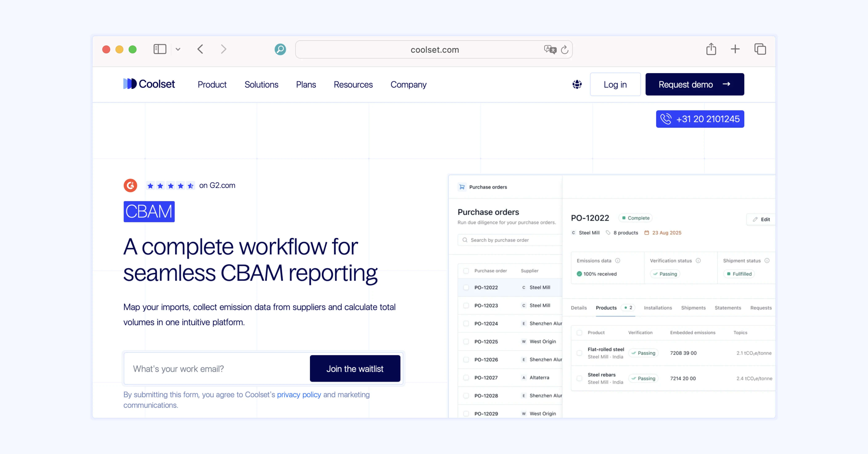Open the language globe selector
Image resolution: width=868 pixels, height=454 pixels.
(x=577, y=84)
